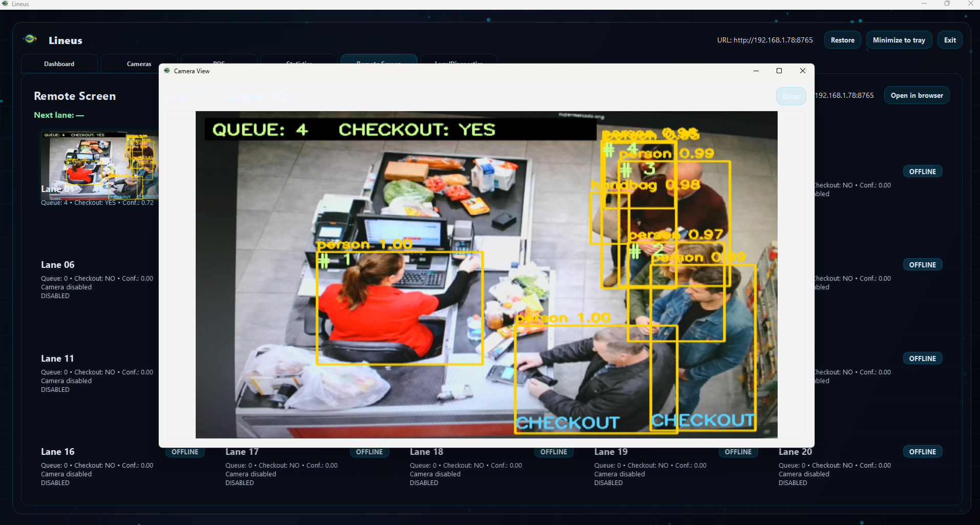Click the Lineus eye logo in the header
This screenshot has width=980, height=525.
click(30, 38)
